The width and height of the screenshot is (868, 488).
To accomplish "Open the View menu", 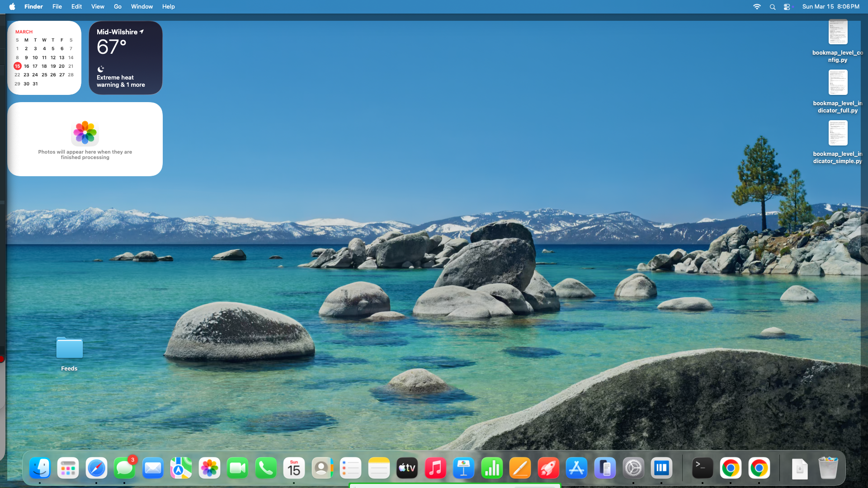I will (98, 7).
